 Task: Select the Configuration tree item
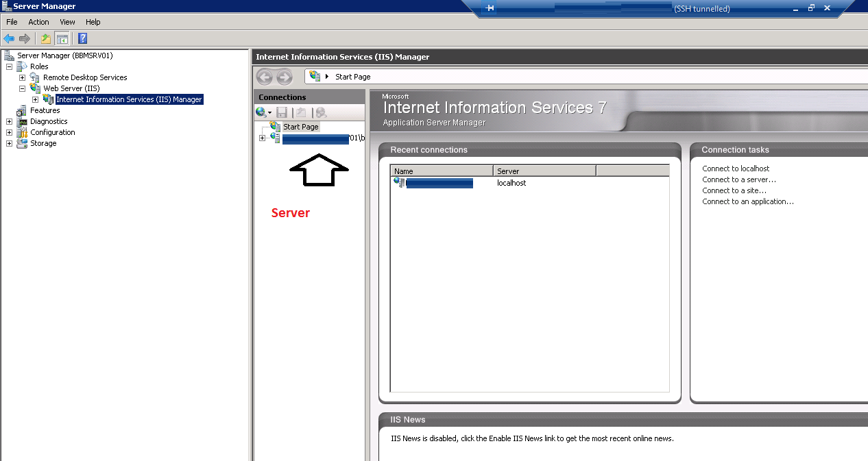53,132
